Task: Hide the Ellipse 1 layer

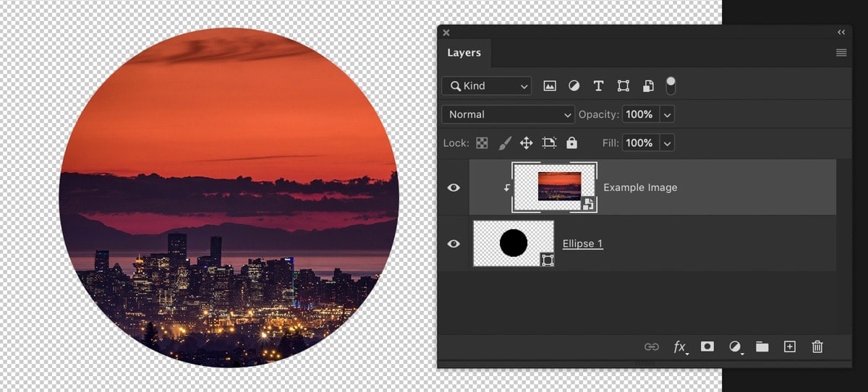Action: click(454, 244)
